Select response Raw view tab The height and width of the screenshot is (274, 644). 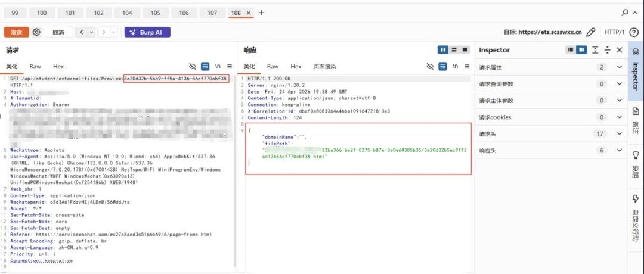tap(273, 67)
